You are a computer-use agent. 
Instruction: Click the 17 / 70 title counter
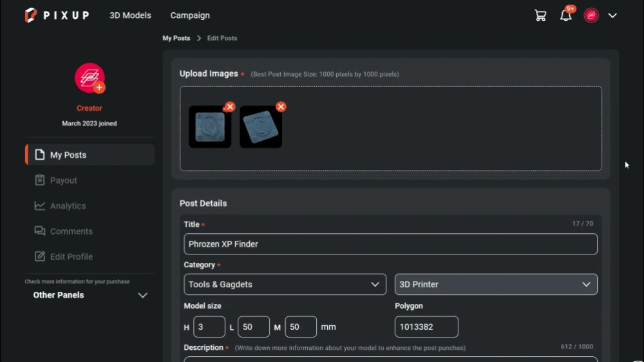click(582, 224)
